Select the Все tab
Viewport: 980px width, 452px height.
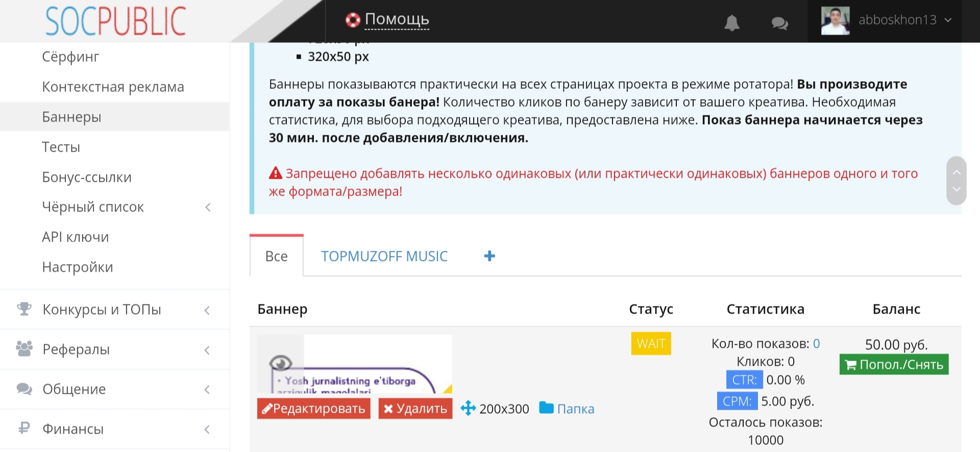[x=276, y=256]
